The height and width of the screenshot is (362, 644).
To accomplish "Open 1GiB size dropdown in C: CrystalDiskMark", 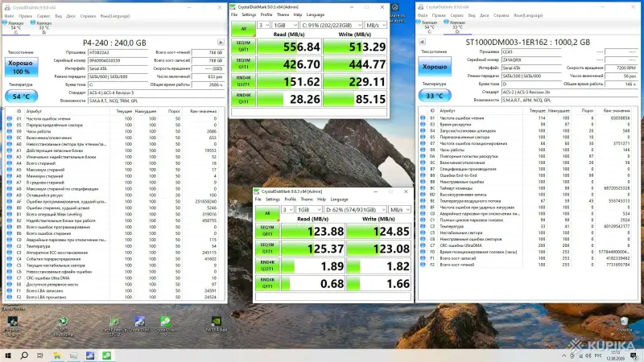I will pyautogui.click(x=285, y=25).
